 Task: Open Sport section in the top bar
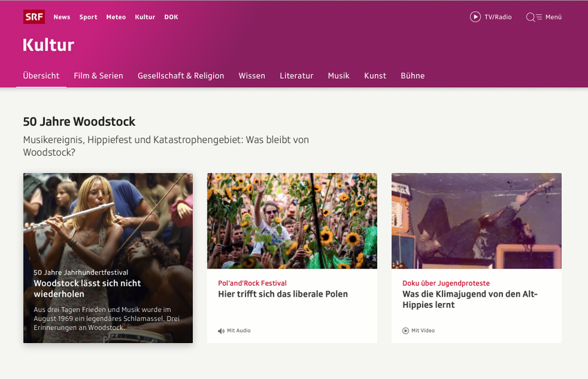(88, 17)
